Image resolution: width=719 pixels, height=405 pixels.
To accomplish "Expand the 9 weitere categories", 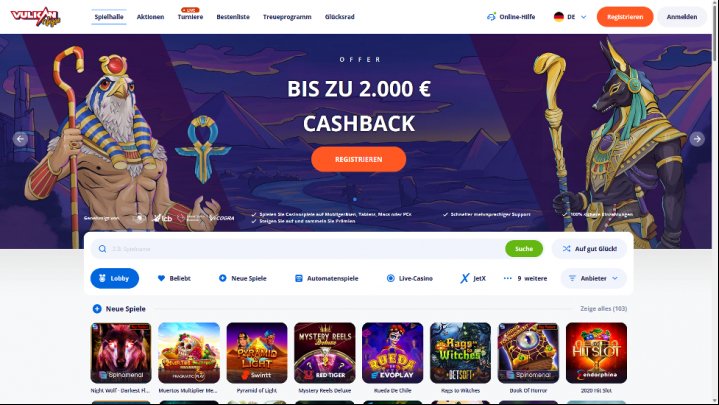I will pyautogui.click(x=525, y=278).
